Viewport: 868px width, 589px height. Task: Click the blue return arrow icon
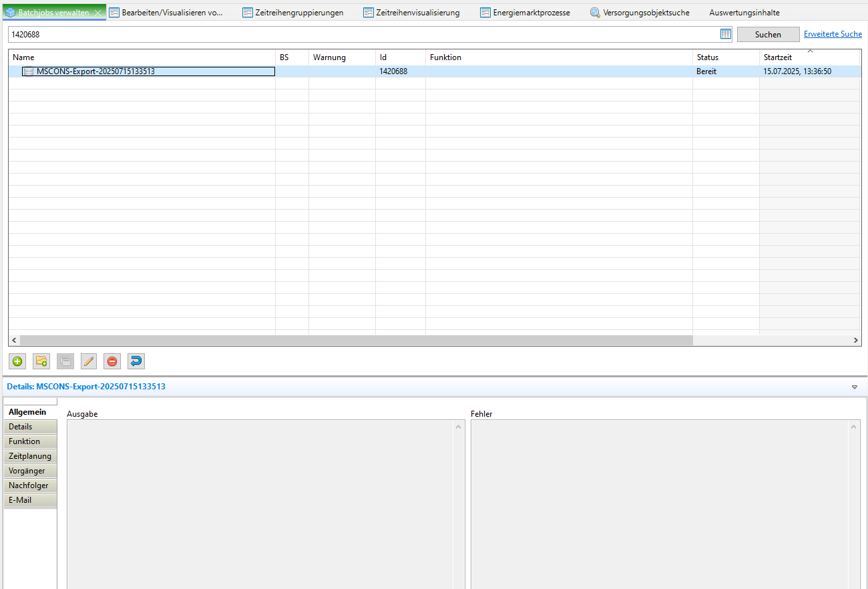tap(136, 361)
